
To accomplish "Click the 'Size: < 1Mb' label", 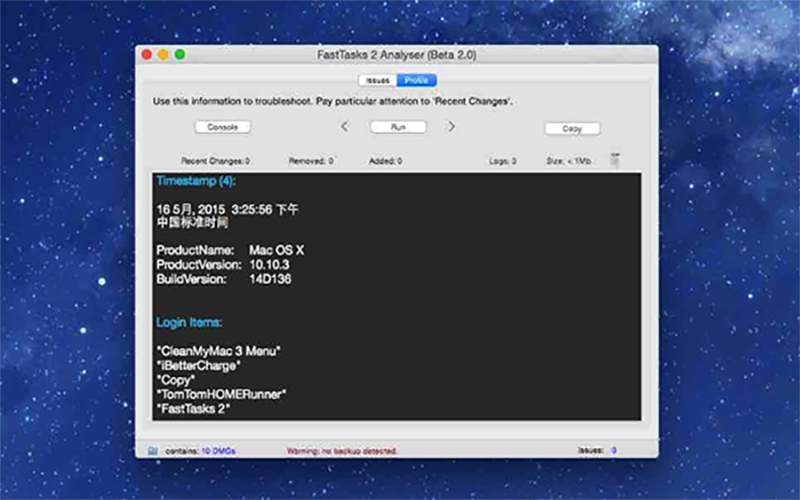I will pyautogui.click(x=568, y=161).
